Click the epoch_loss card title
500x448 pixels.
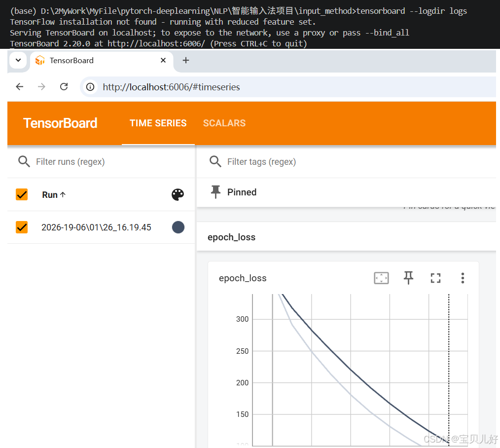point(243,278)
